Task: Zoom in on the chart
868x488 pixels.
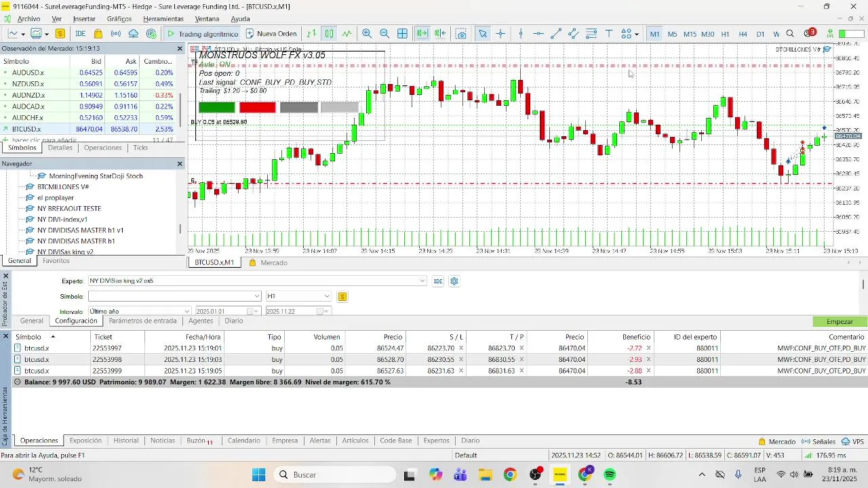Action: point(367,34)
